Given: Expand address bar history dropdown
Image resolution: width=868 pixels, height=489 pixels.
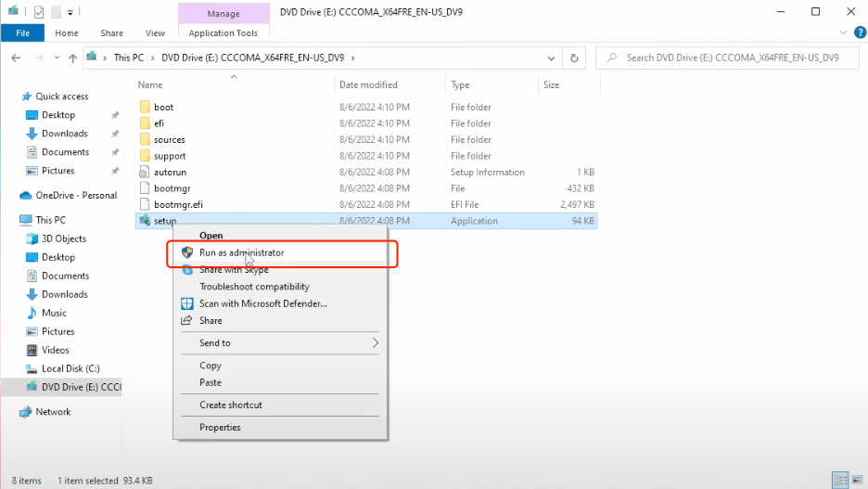Looking at the screenshot, I should (x=551, y=58).
